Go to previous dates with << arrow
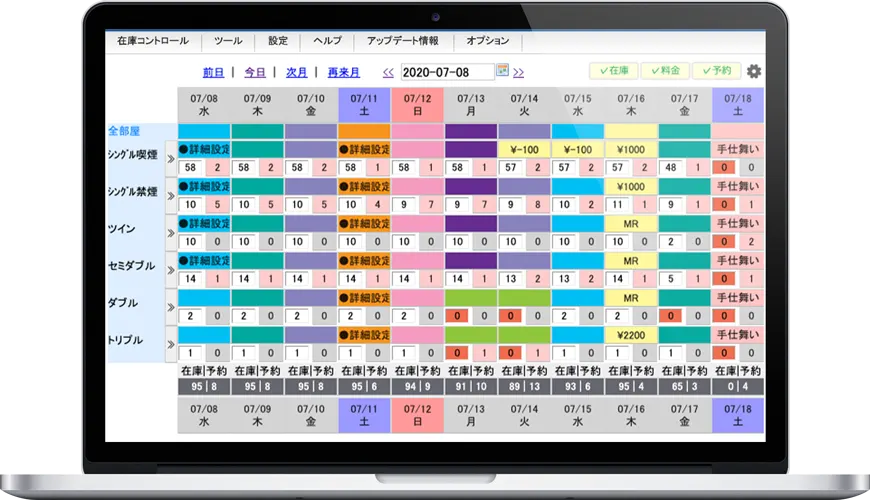 pyautogui.click(x=388, y=73)
